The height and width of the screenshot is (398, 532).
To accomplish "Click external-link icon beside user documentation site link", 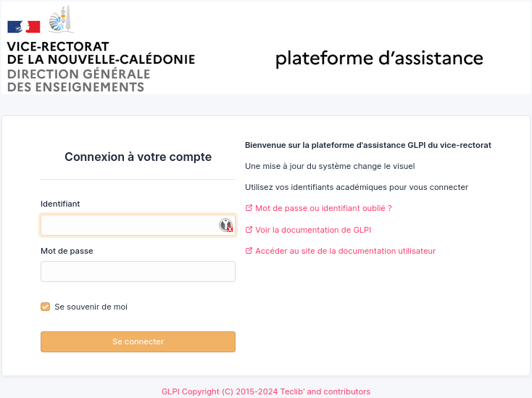I will point(249,251).
